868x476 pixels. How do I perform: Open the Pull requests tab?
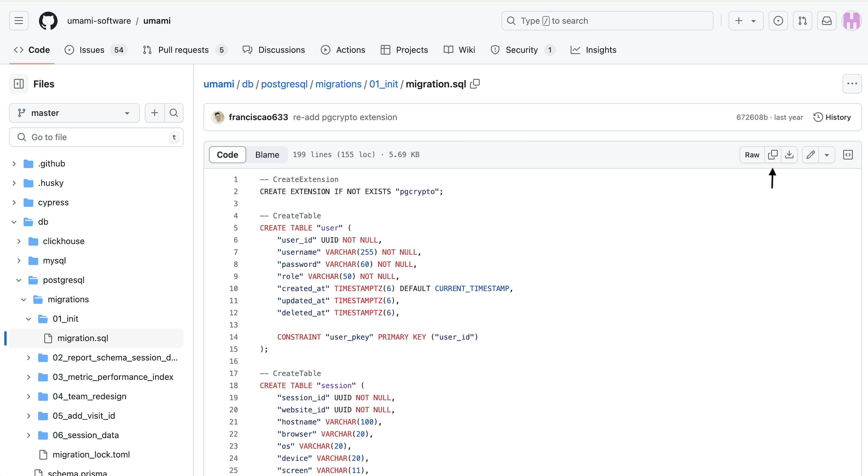pyautogui.click(x=185, y=50)
